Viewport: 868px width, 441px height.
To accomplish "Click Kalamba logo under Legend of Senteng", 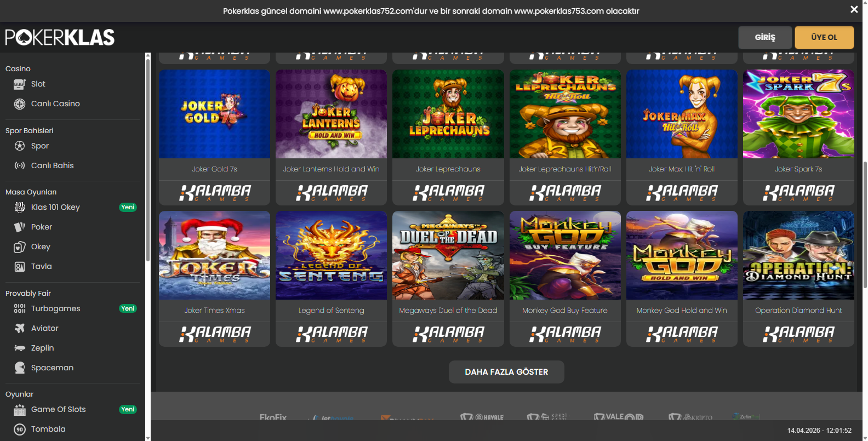I will coord(331,334).
